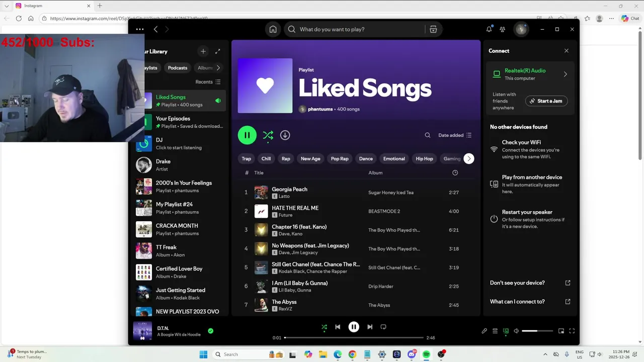The width and height of the screenshot is (644, 362).
Task: Toggle smart shuffle next to the download icon
Action: (268, 135)
